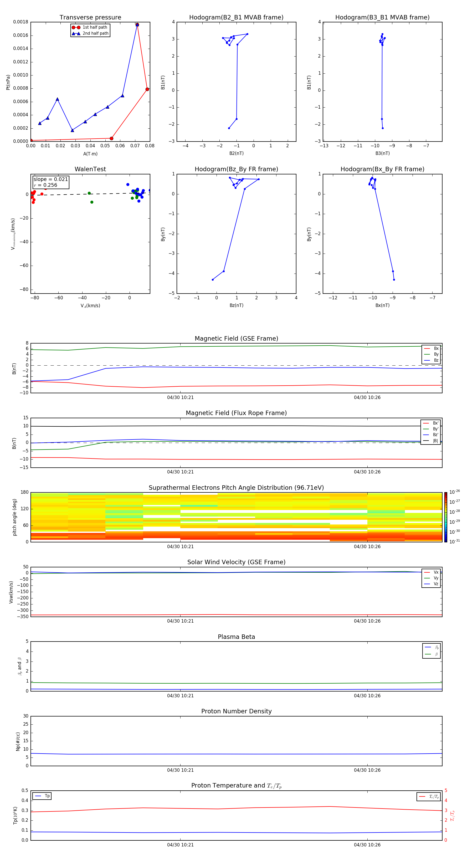
Task: Click the Bz' legend entry in Flux Rope panel
Action: click(431, 435)
